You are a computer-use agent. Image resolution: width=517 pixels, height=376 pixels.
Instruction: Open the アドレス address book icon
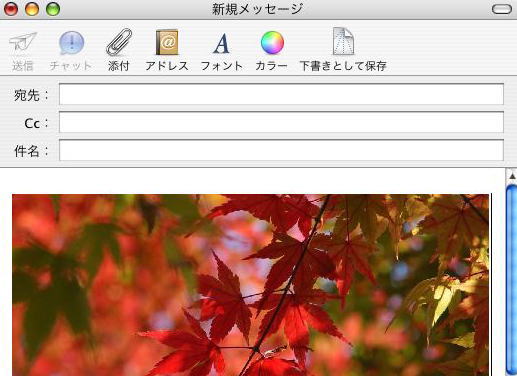coord(167,42)
